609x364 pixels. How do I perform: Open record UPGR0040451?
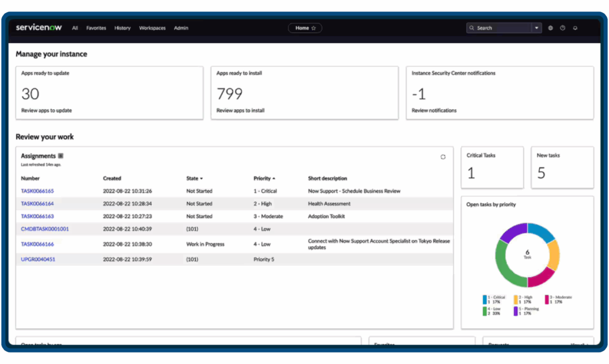(38, 259)
